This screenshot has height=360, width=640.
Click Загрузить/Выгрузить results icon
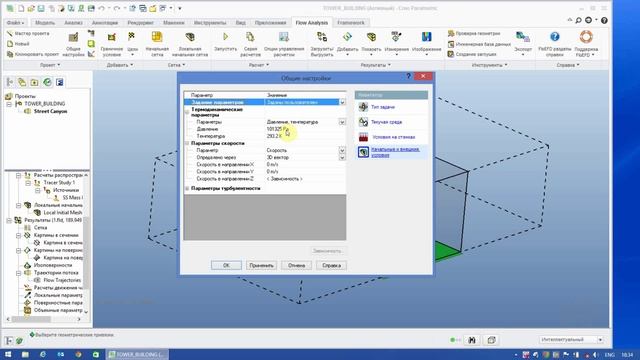(322, 44)
